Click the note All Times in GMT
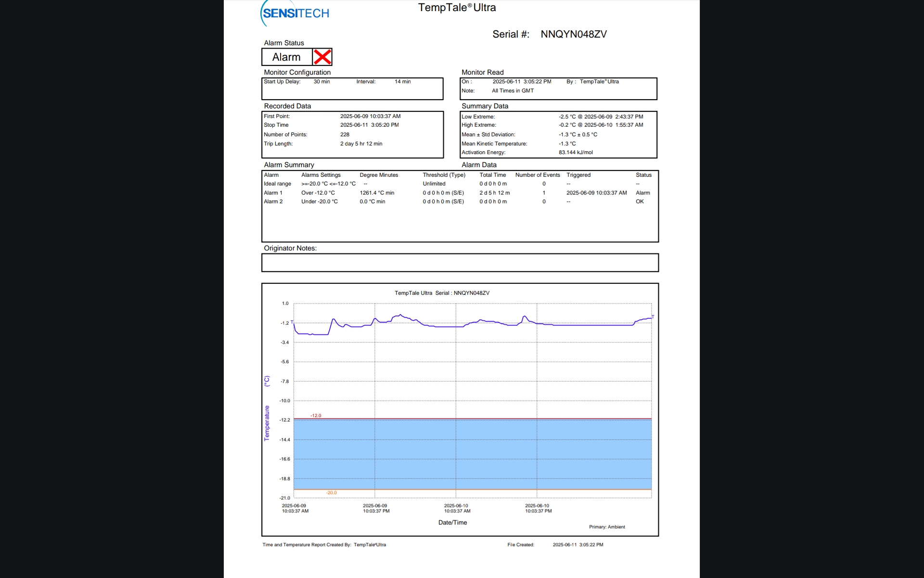The image size is (924, 578). click(x=513, y=91)
